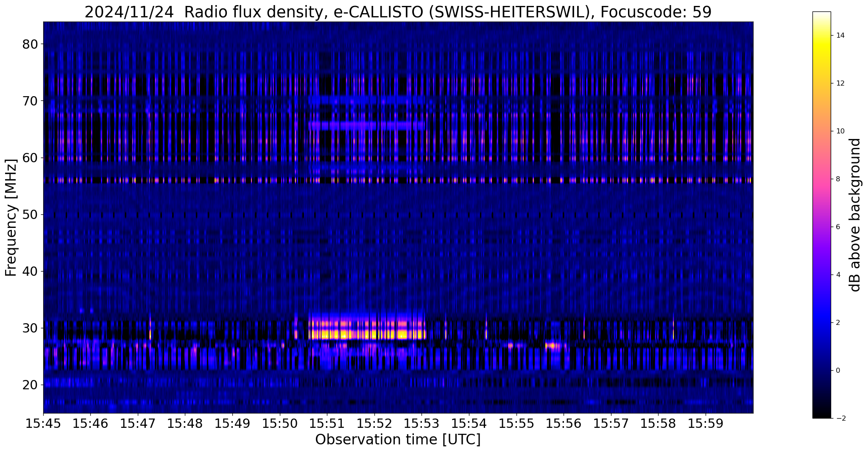Click the colorbar tick value 10

840,131
